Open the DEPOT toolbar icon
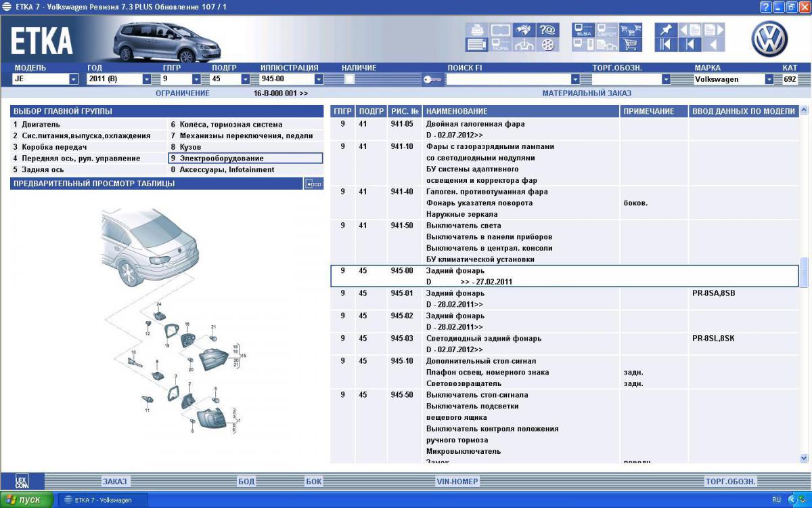This screenshot has width=812, height=508. [606, 30]
